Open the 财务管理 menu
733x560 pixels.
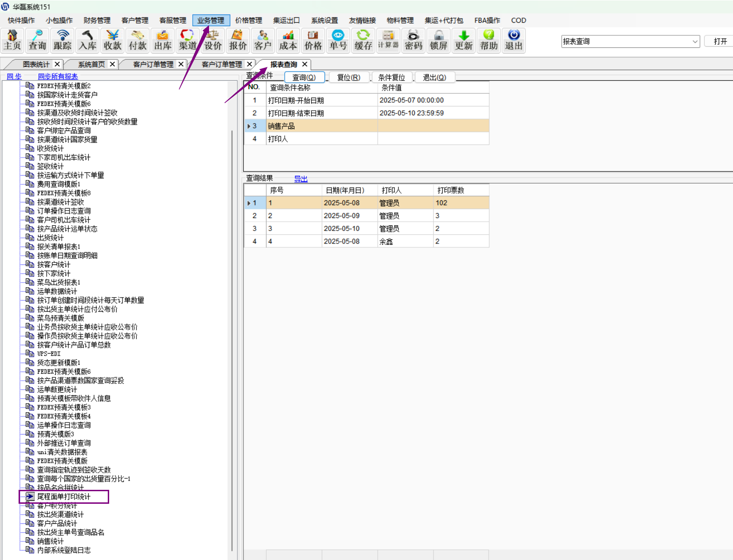point(97,20)
